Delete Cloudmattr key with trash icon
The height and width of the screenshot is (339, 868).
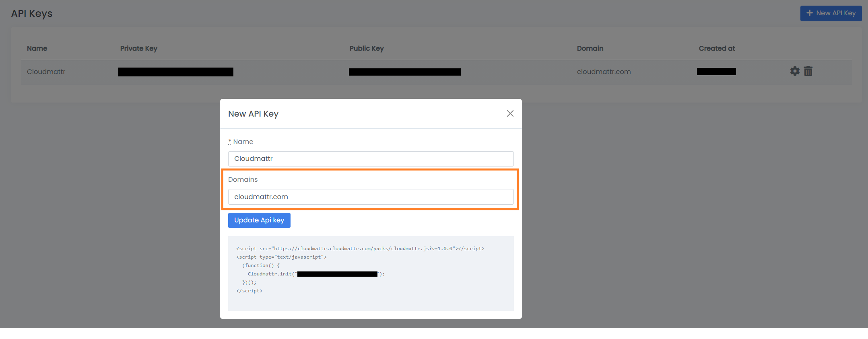[808, 71]
